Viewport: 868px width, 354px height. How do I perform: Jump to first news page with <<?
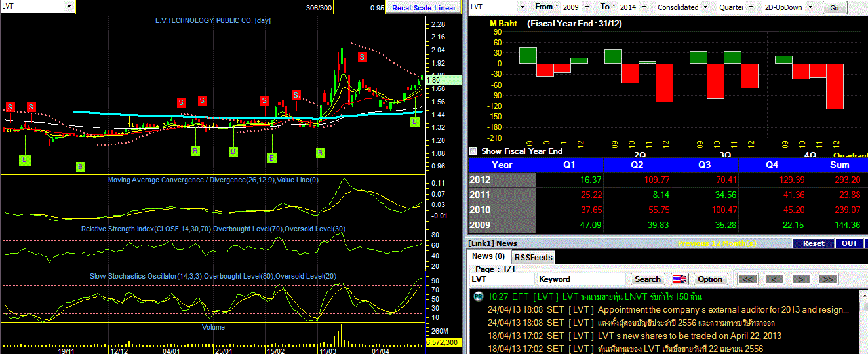point(748,279)
